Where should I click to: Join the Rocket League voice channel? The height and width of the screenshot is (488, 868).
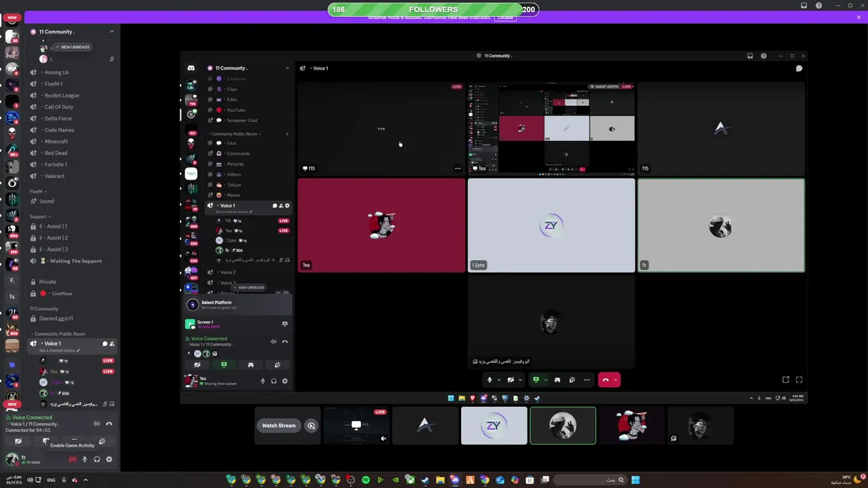coord(62,96)
